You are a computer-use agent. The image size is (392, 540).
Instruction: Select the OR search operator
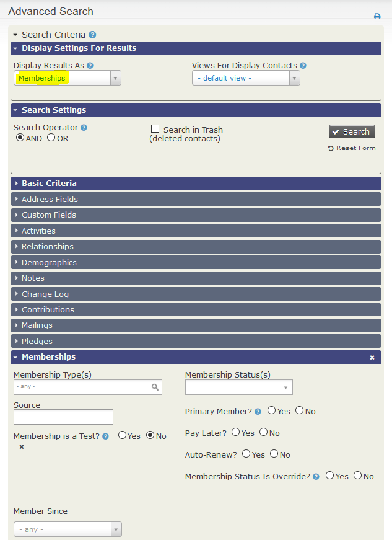click(51, 138)
